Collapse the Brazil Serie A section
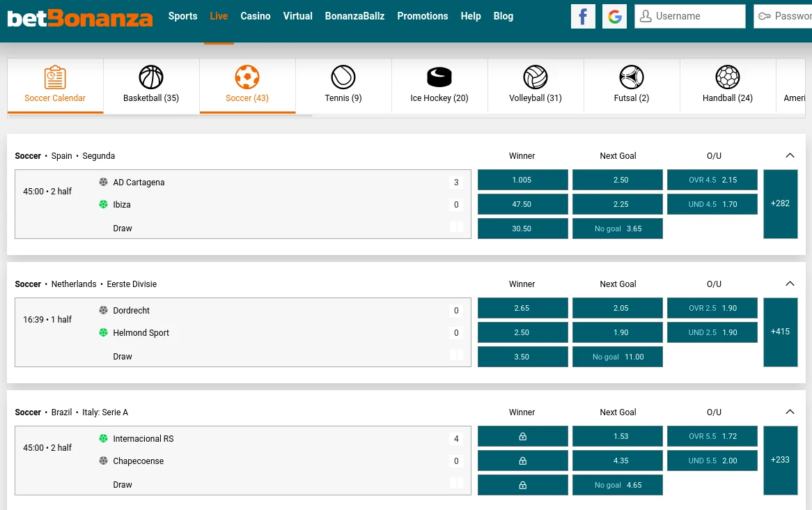 pos(790,412)
